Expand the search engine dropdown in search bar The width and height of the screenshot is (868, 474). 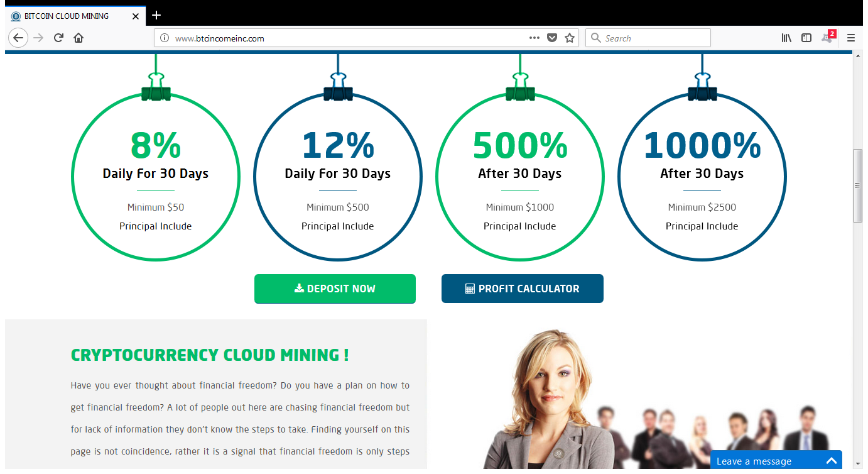(x=595, y=38)
